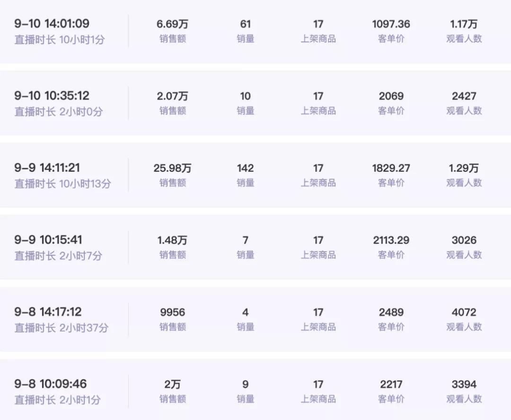Click the 直播时长 2小时37分 duration label
This screenshot has width=511, height=420.
62,328
